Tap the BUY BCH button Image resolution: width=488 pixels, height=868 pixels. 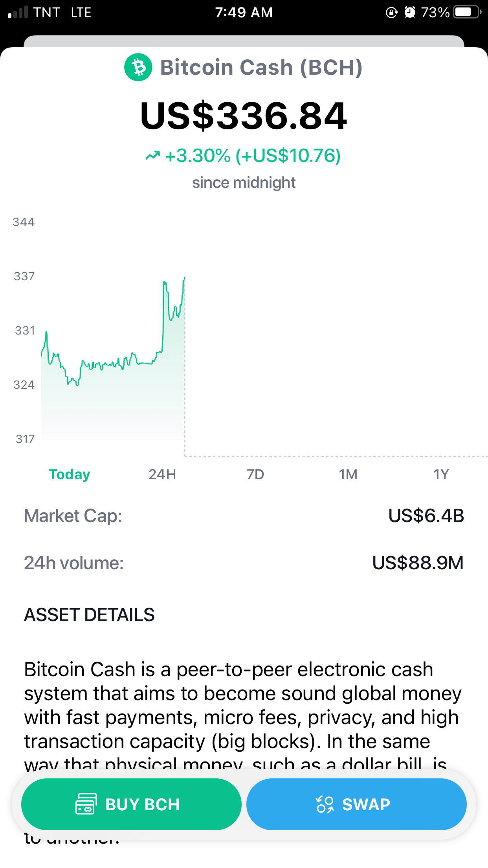131,804
